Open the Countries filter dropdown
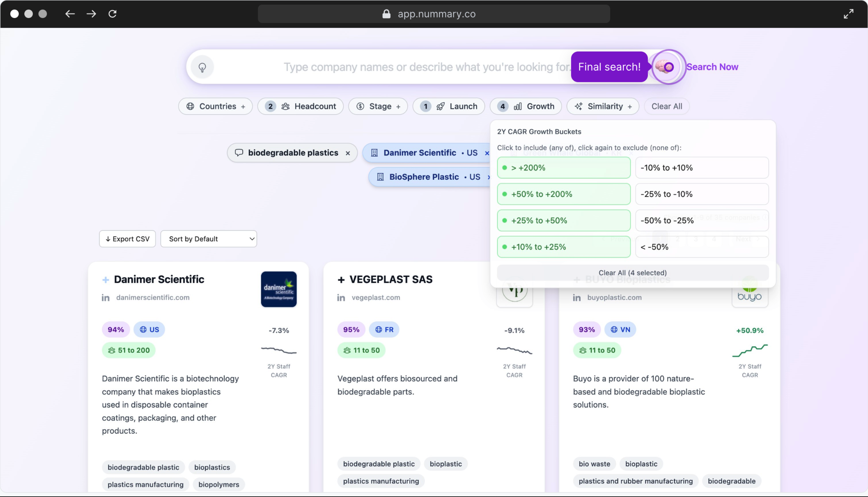This screenshot has height=497, width=868. click(x=215, y=106)
